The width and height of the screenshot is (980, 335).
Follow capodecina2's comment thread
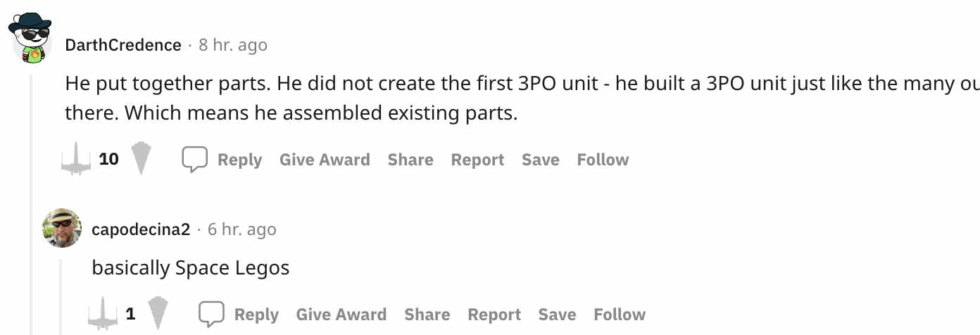pos(620,315)
